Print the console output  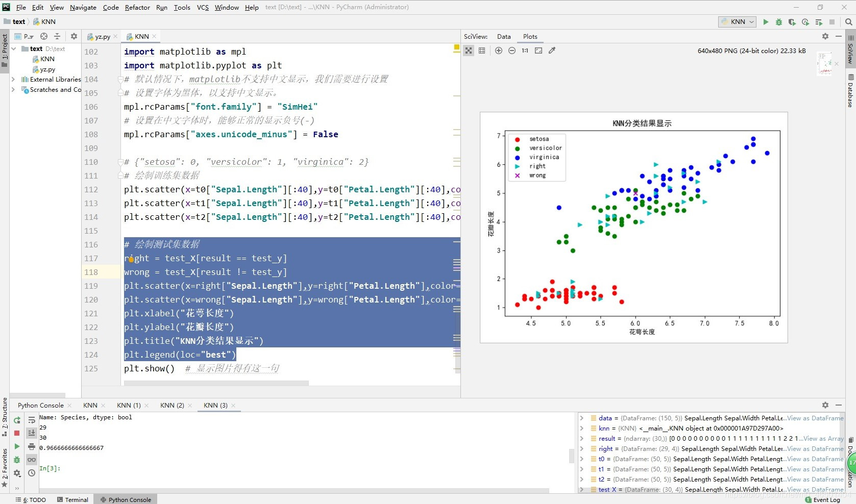coord(32,446)
